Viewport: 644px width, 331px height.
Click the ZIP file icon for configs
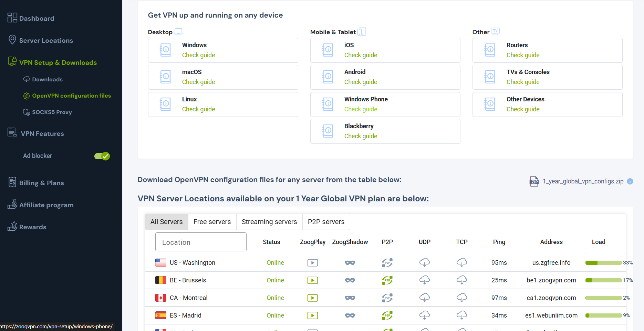point(534,181)
